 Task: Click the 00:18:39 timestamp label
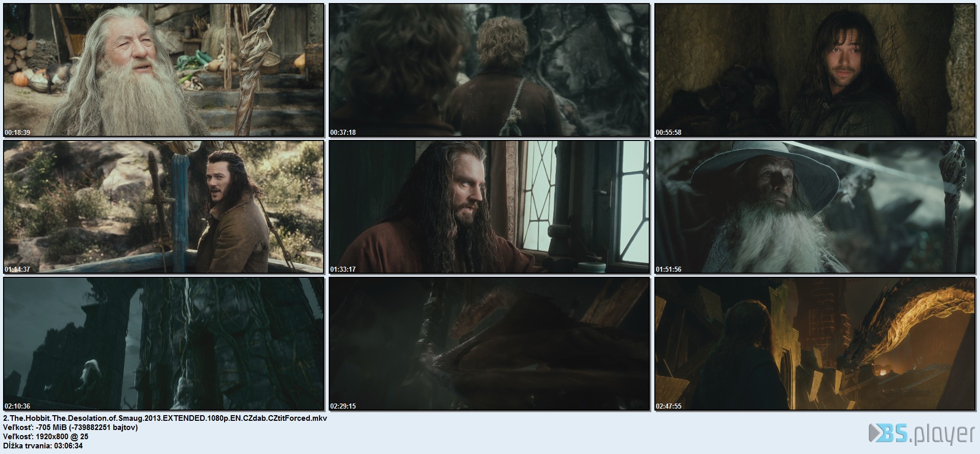click(x=17, y=133)
